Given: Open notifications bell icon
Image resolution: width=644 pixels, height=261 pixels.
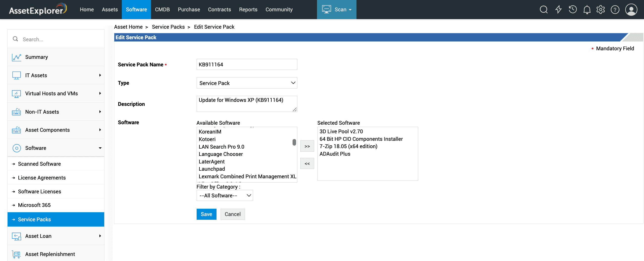Looking at the screenshot, I should click(x=587, y=10).
